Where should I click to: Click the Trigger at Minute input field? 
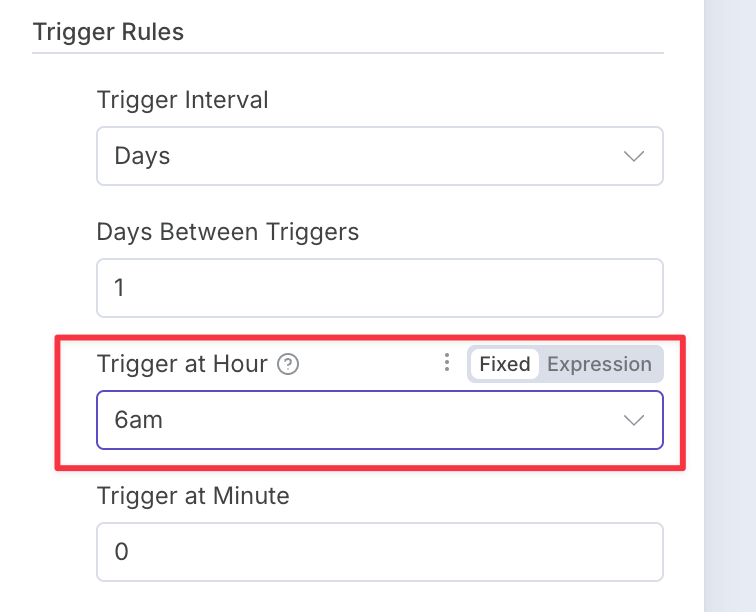[380, 552]
